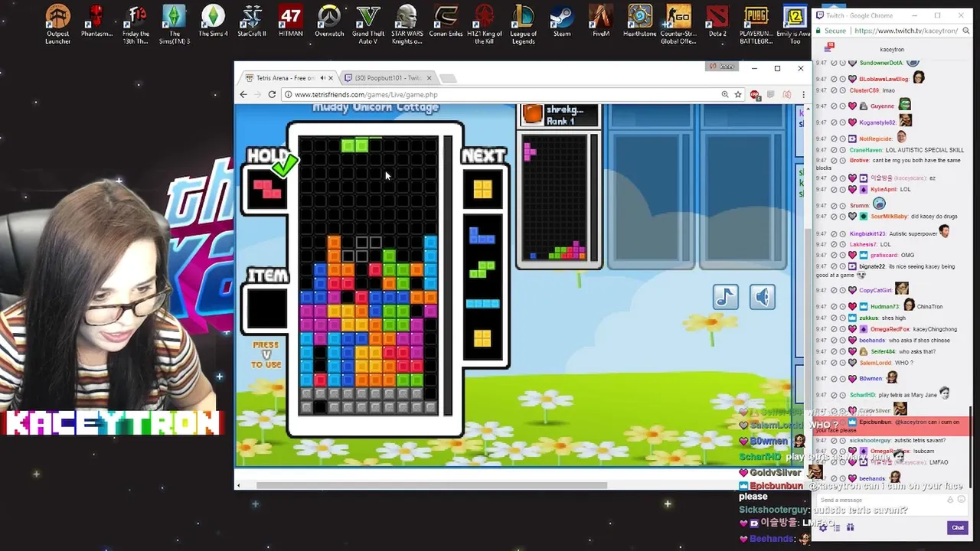Click username BLoblawsLawBlog in chat

pos(884,79)
